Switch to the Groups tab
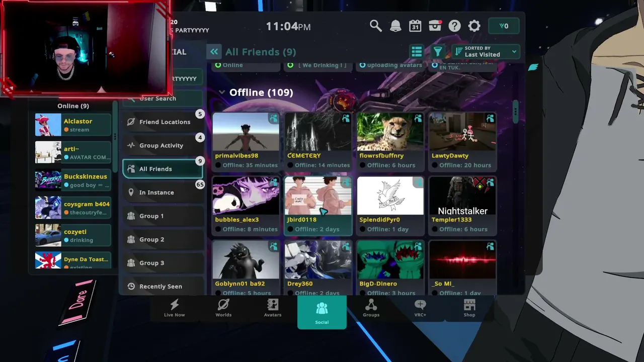This screenshot has width=644, height=362. click(371, 308)
